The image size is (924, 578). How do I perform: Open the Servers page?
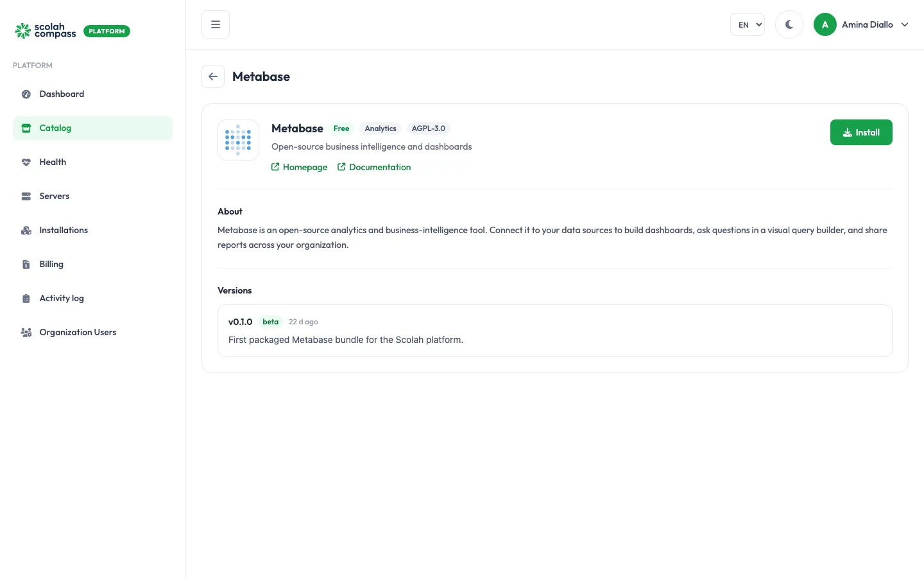(92, 197)
